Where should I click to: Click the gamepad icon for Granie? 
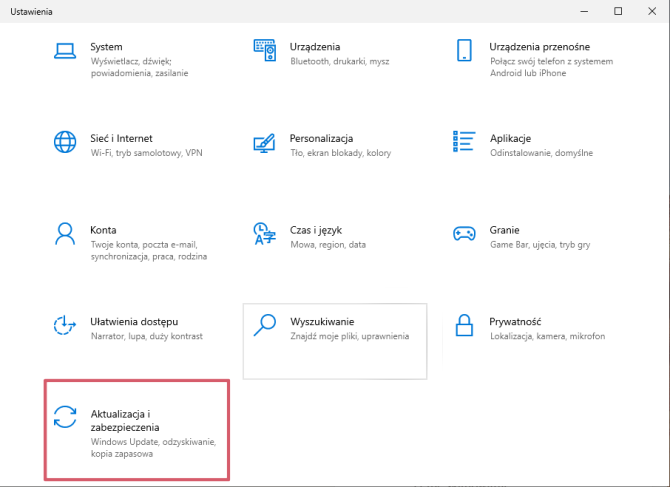tap(464, 234)
